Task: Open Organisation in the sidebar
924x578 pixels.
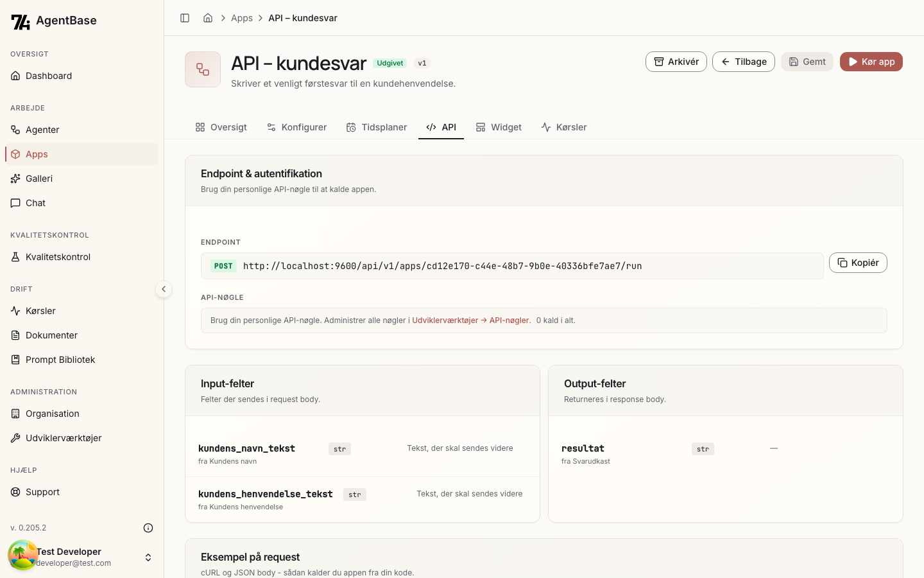Action: (x=81, y=414)
